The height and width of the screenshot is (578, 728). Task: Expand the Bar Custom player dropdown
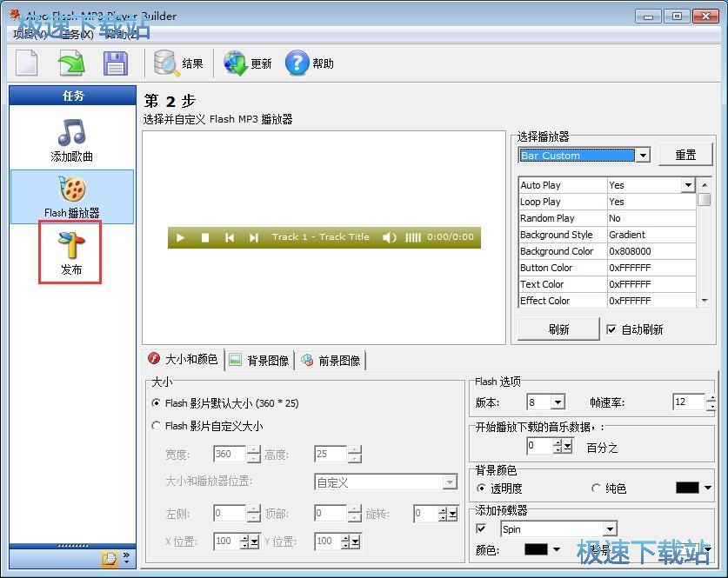click(x=643, y=156)
